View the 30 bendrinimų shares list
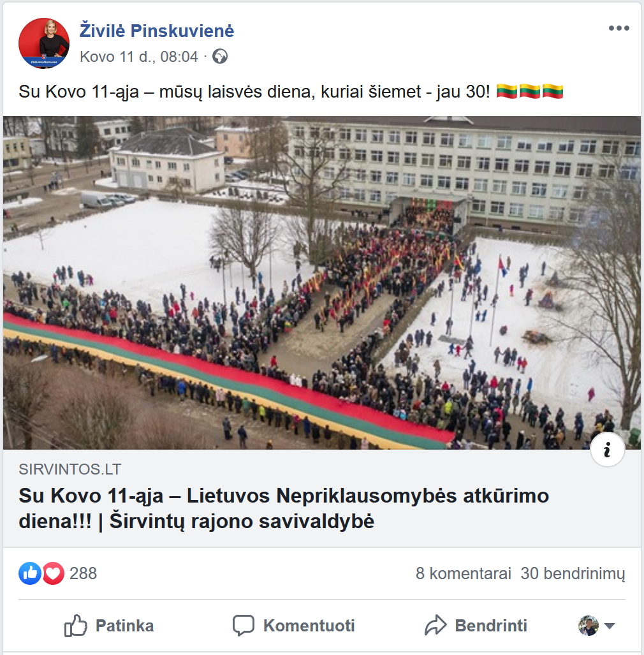This screenshot has width=644, height=655. (x=573, y=573)
